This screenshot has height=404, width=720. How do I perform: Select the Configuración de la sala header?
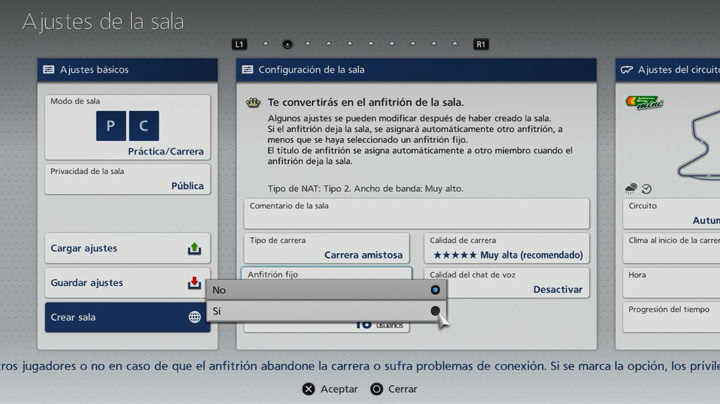tap(416, 70)
